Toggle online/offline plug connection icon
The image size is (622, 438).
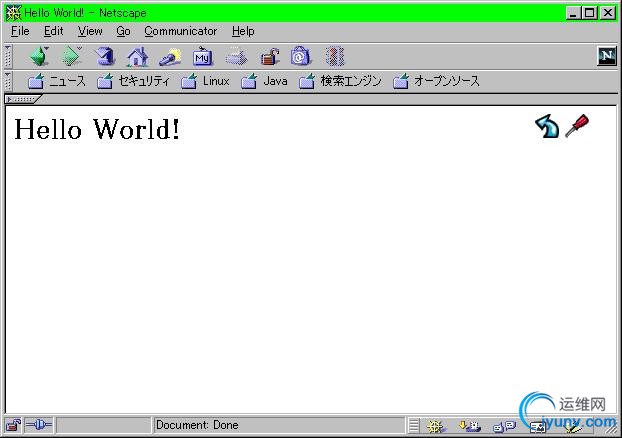tap(38, 425)
